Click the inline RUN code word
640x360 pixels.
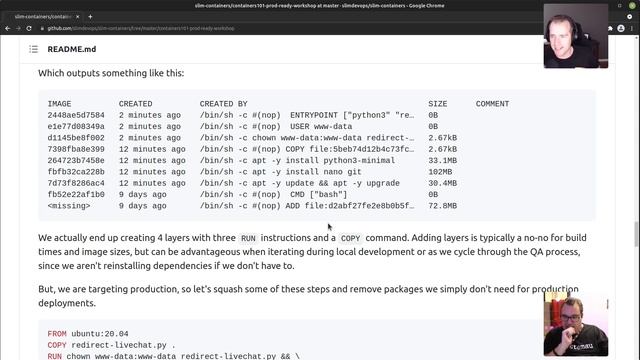click(x=248, y=238)
